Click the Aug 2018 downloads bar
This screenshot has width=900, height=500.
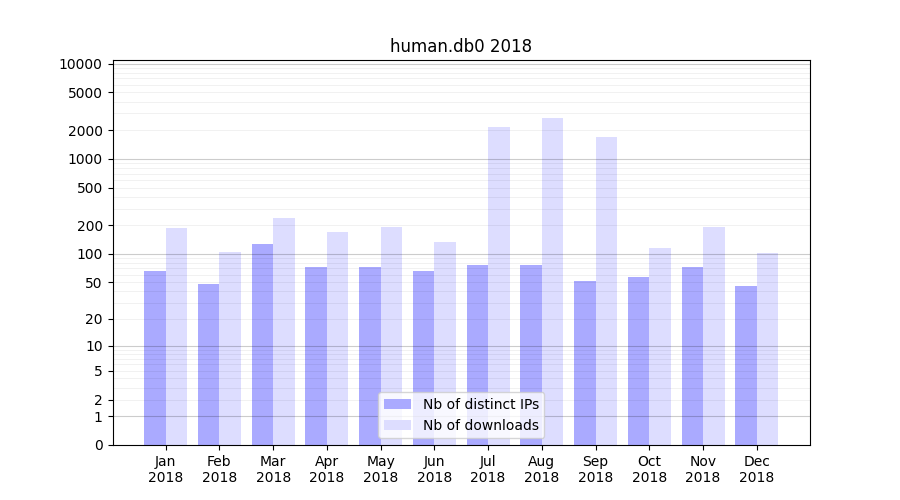(x=552, y=280)
